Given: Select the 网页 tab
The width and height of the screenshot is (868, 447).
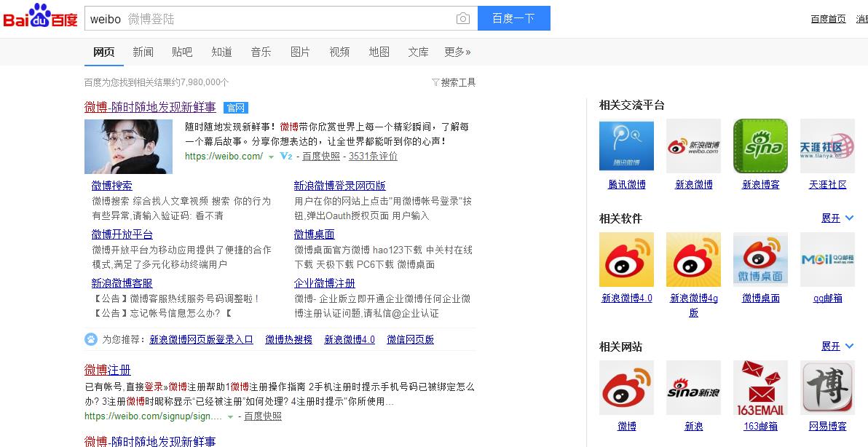Looking at the screenshot, I should click(x=104, y=52).
